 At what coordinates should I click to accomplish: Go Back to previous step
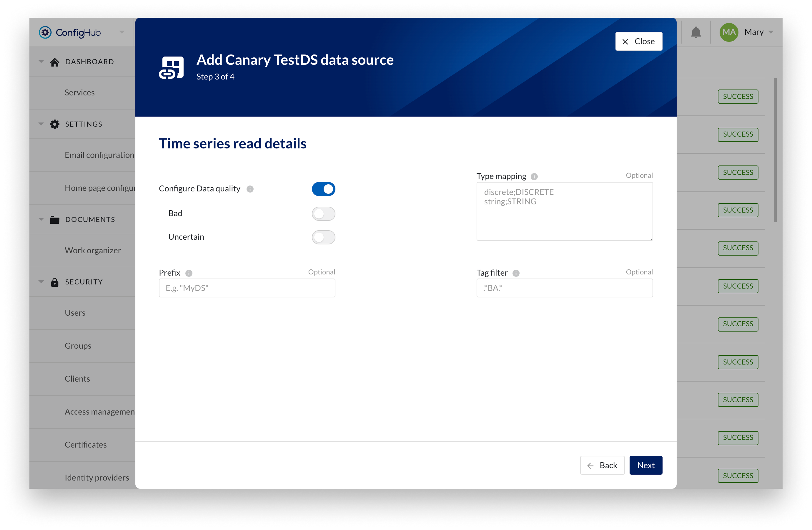602,465
